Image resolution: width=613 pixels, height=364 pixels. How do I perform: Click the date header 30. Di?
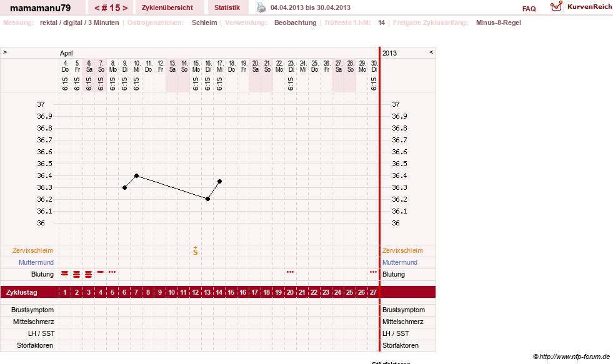(x=374, y=66)
